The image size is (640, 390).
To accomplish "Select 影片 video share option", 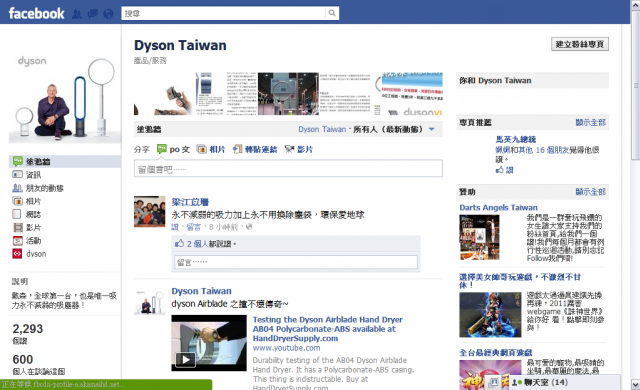I will pos(299,149).
